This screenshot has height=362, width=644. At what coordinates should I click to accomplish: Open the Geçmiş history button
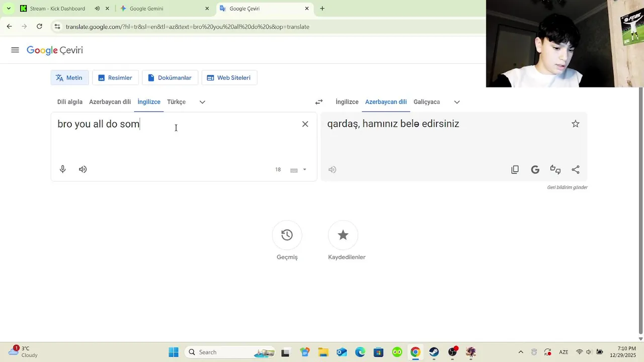(287, 235)
